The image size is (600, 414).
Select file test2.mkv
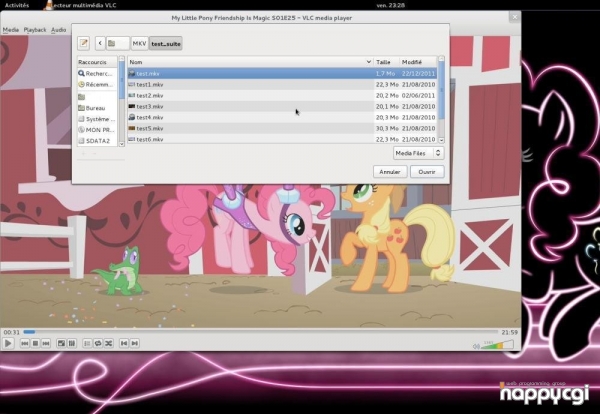[x=282, y=96]
